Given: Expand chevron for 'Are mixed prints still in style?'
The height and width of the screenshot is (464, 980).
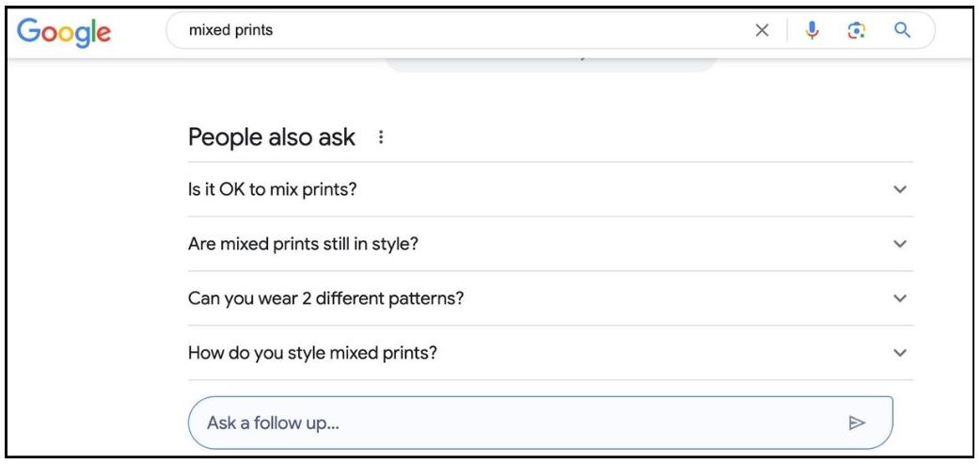Looking at the screenshot, I should pyautogui.click(x=900, y=243).
